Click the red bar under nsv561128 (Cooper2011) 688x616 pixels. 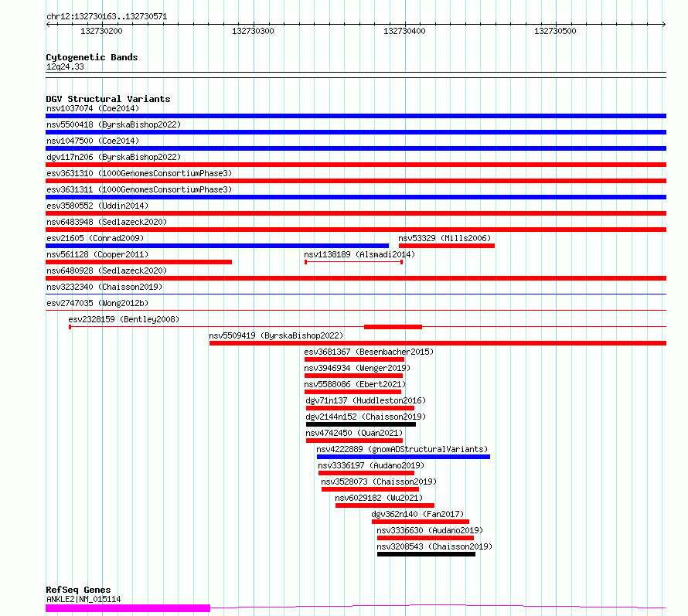(x=138, y=262)
